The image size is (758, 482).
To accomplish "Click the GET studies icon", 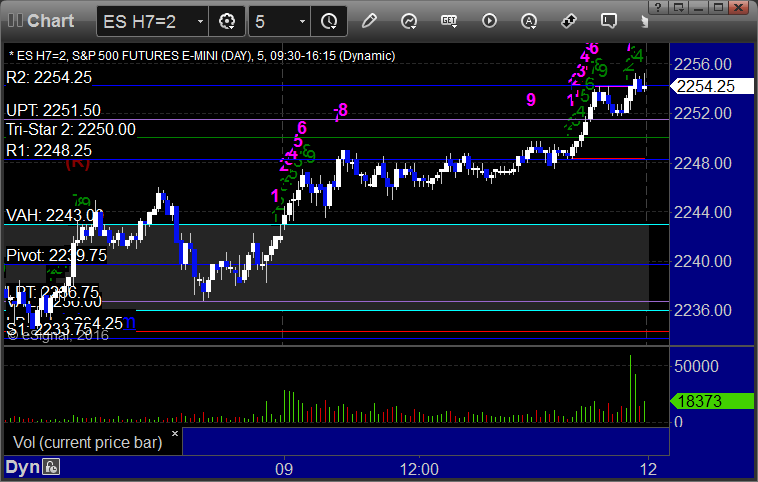I will (x=449, y=21).
